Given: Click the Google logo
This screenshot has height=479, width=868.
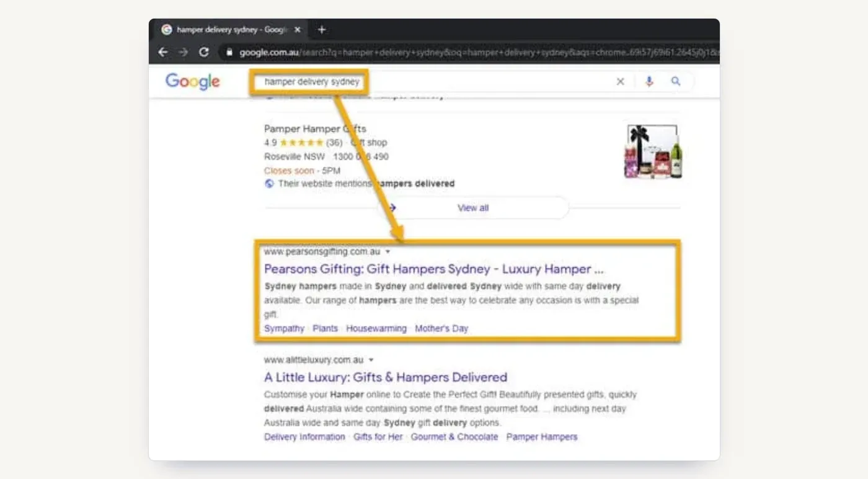Looking at the screenshot, I should pyautogui.click(x=192, y=81).
